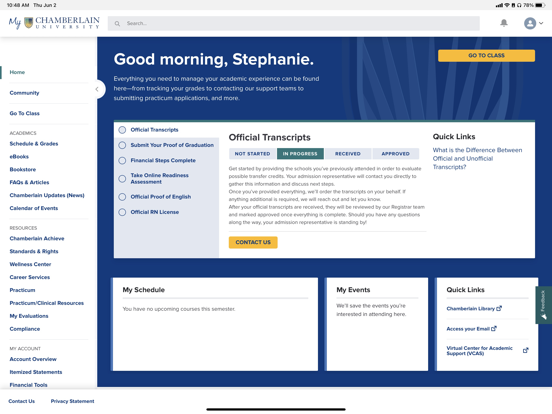Open Practicum/Clinical Resources

(47, 303)
